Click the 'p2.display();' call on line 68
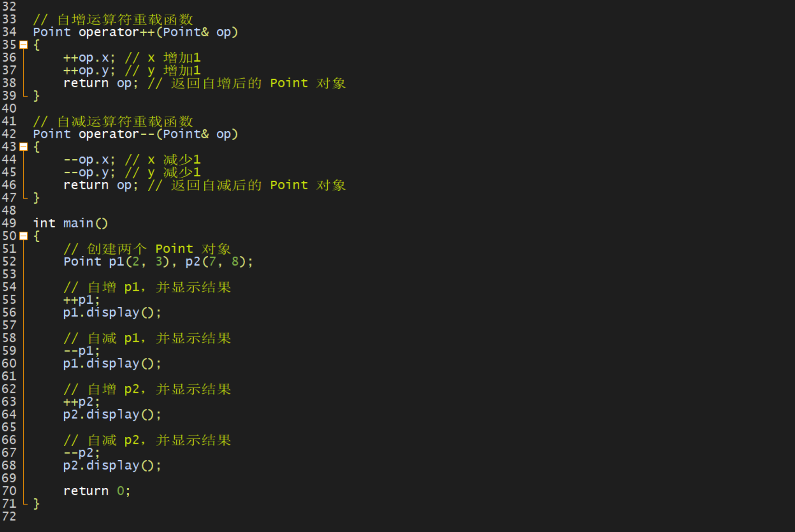This screenshot has height=532, width=795. (x=113, y=466)
